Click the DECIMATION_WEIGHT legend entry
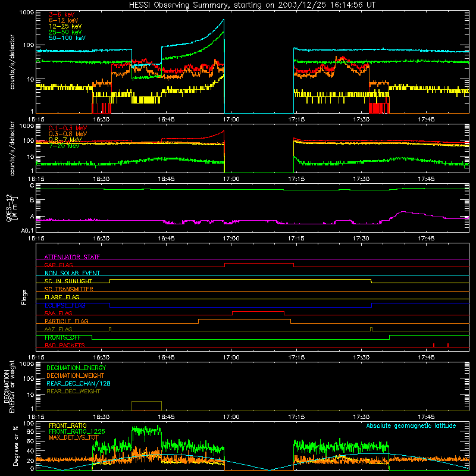Viewport: 476px width, 476px height. (76, 375)
